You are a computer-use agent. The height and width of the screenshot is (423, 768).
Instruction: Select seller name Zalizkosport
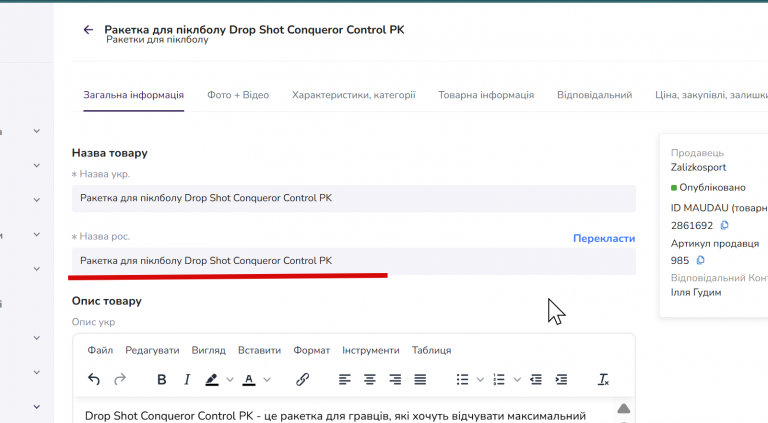698,167
